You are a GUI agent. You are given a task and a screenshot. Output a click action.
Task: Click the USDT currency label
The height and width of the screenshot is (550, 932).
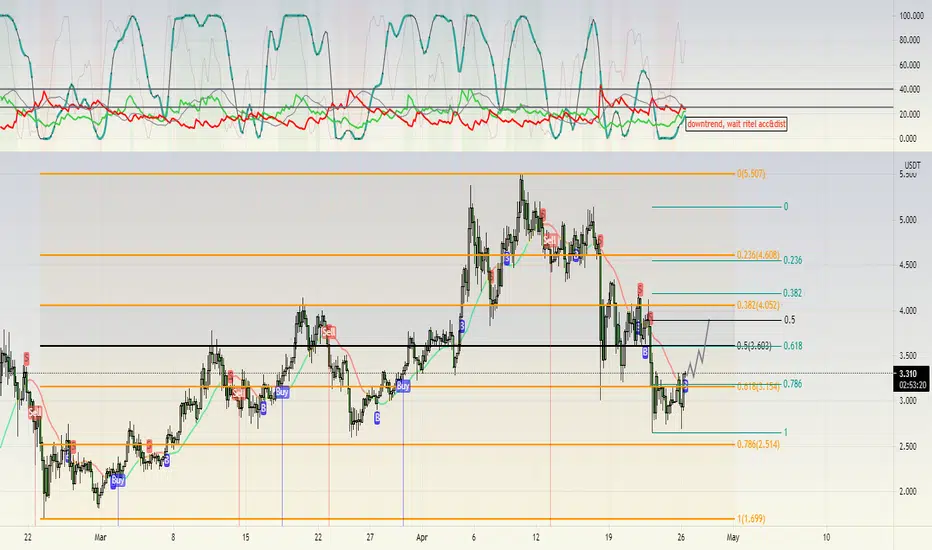(912, 165)
